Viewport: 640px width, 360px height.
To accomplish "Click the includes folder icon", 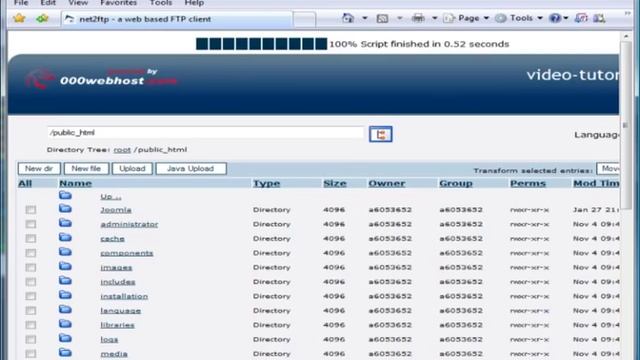I will pos(65,281).
